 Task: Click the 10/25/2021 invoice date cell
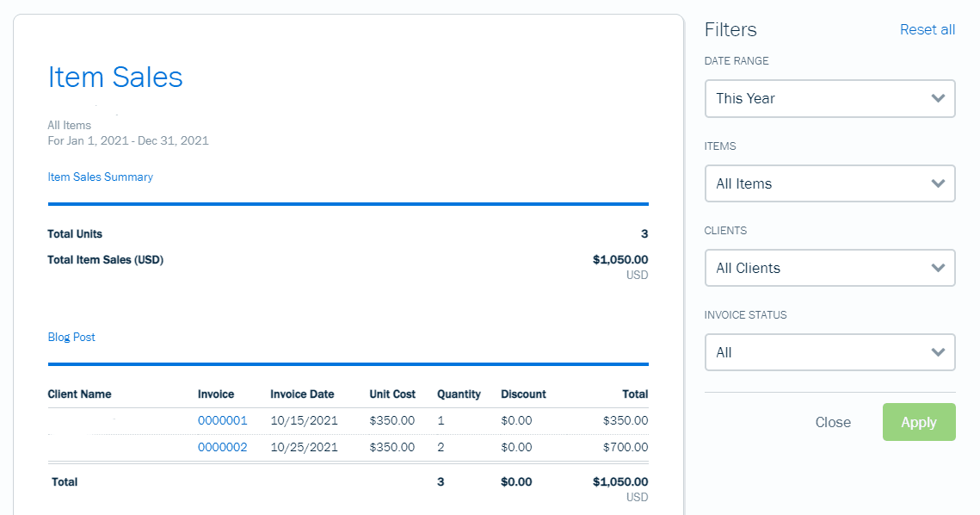[304, 447]
